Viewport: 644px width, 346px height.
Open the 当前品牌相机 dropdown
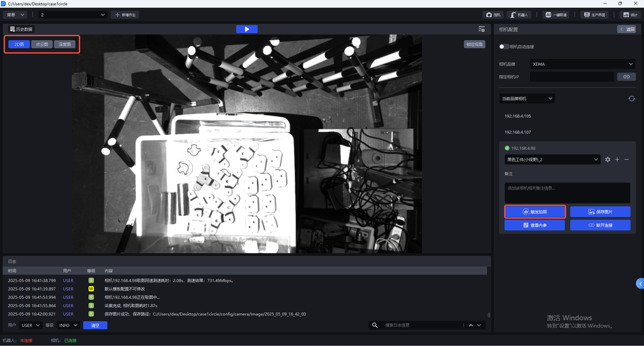coord(527,99)
